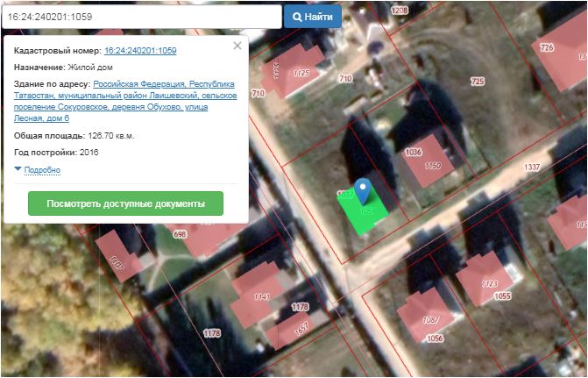
Task: Click parcel label 725 on map
Action: [477, 82]
